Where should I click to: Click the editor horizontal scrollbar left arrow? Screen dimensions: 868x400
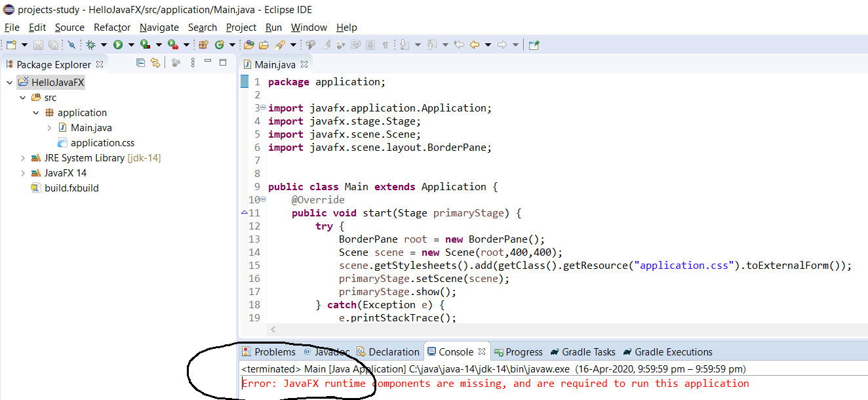pos(273,329)
